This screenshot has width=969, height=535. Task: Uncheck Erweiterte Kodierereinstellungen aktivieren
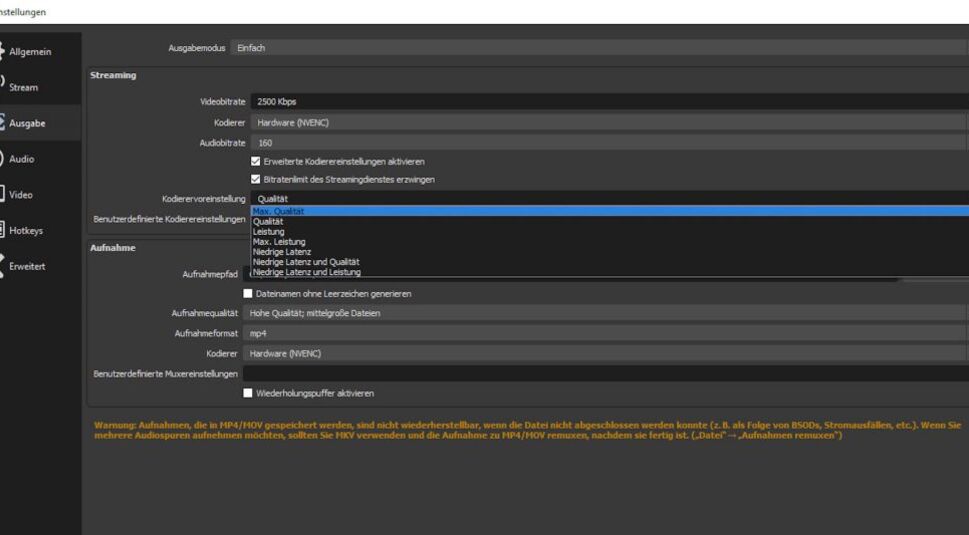tap(256, 161)
